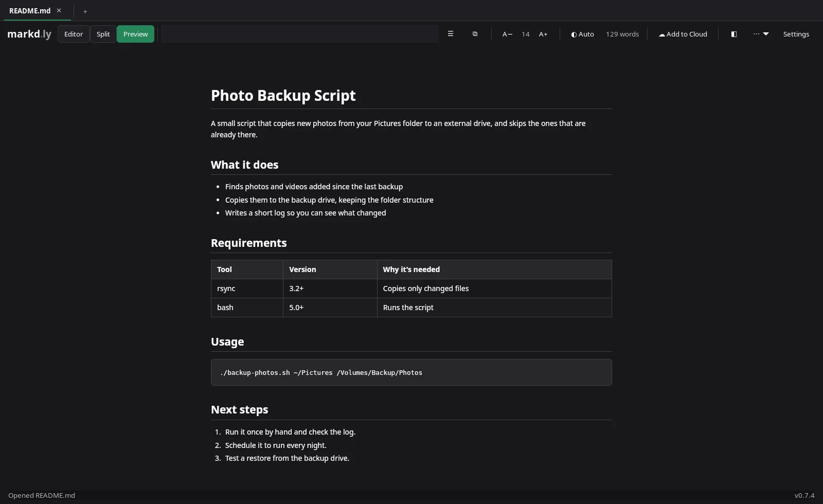Click the empty toolbar search field
The height and width of the screenshot is (504, 823).
click(300, 34)
